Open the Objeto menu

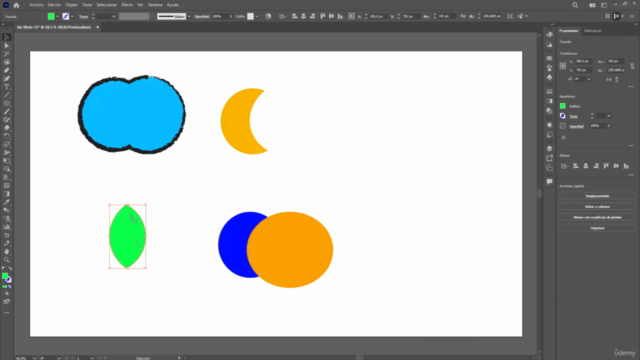[71, 5]
